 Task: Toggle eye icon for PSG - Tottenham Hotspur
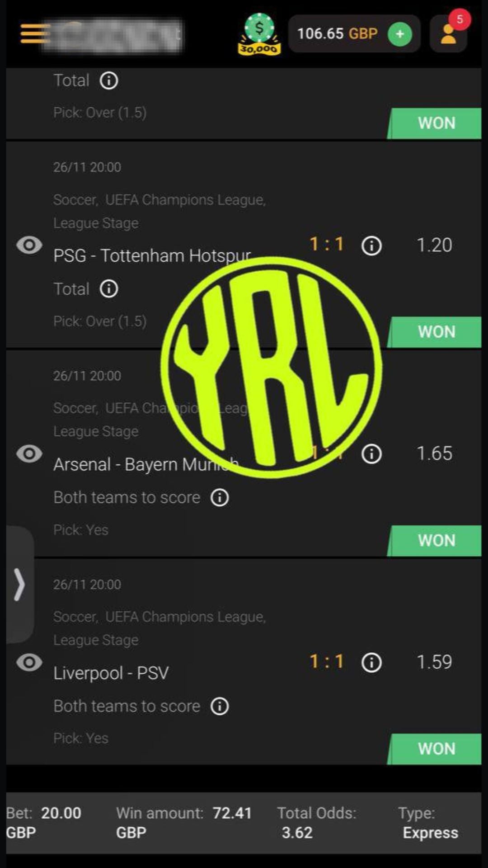tap(29, 245)
